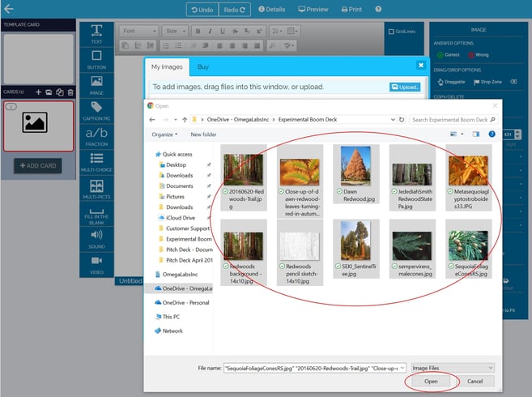Select the Button tool in the sidebar

pyautogui.click(x=96, y=60)
